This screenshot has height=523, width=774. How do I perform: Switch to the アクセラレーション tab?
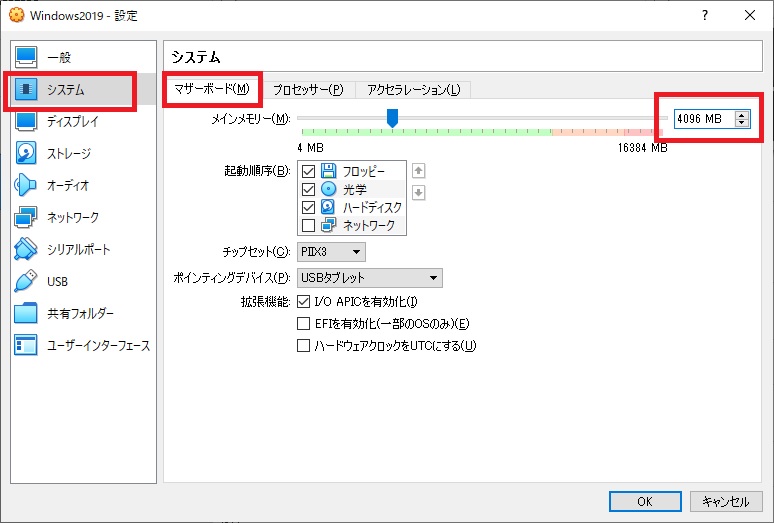(413, 90)
